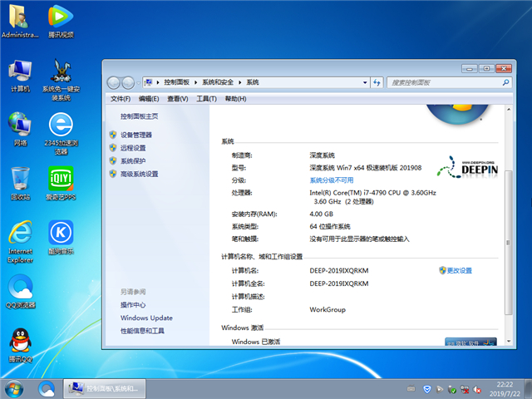Click the shield icon beside 系统保护
532x399 pixels.
tap(113, 160)
